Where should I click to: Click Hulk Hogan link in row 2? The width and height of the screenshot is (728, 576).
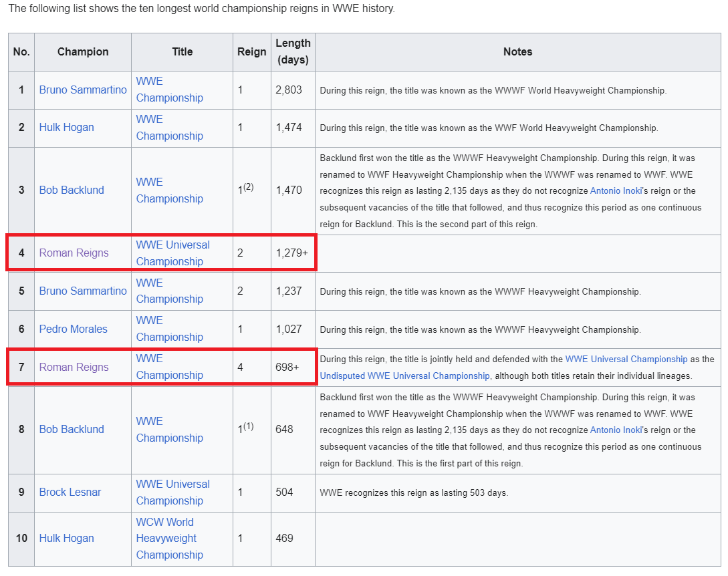coord(66,127)
